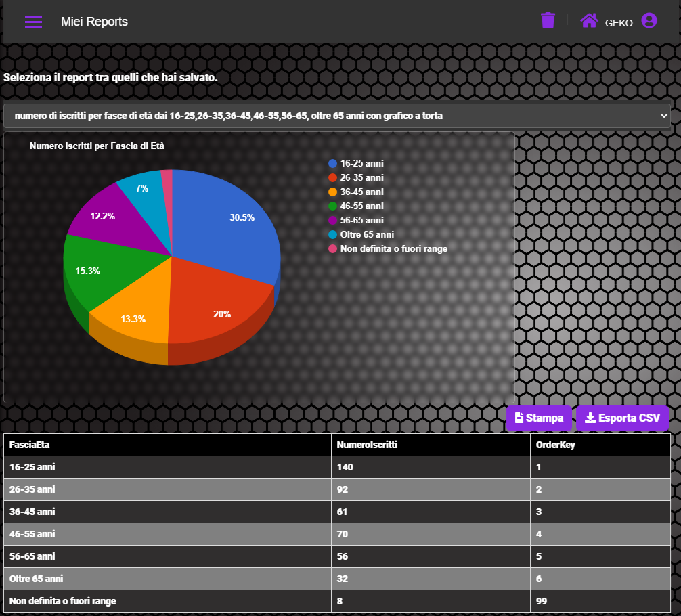Image resolution: width=681 pixels, height=616 pixels.
Task: Click the 36-45 anni orange legend dot
Action: point(332,192)
